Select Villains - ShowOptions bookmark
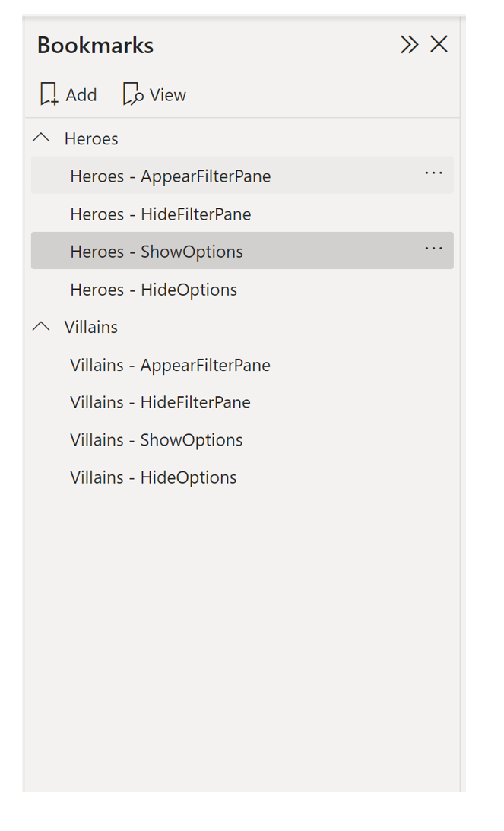Viewport: 504px width, 831px height. [x=242, y=439]
